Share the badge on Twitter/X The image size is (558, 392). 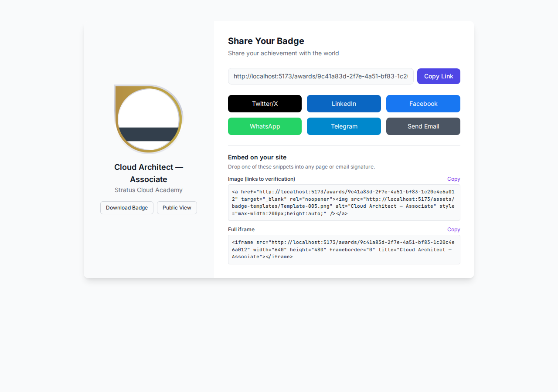(x=265, y=104)
